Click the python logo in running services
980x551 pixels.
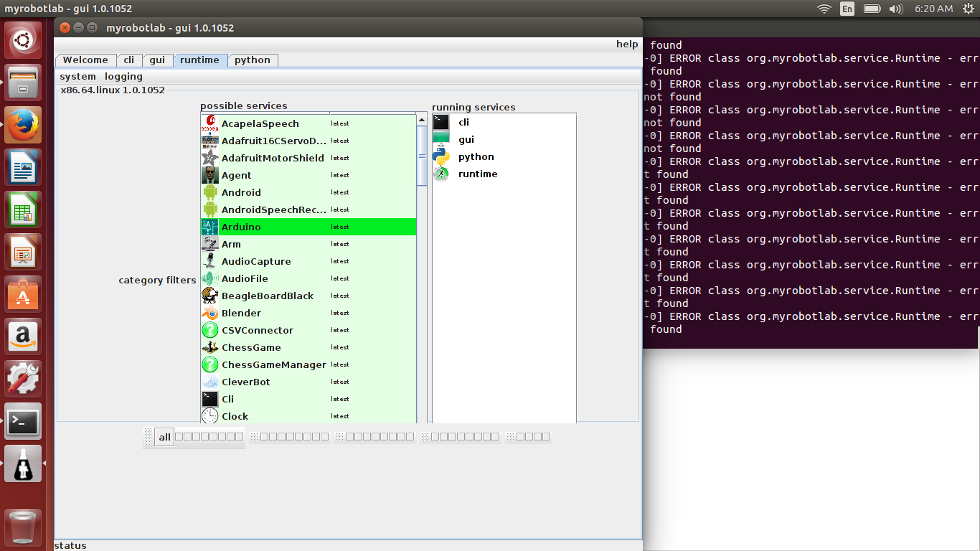point(441,156)
